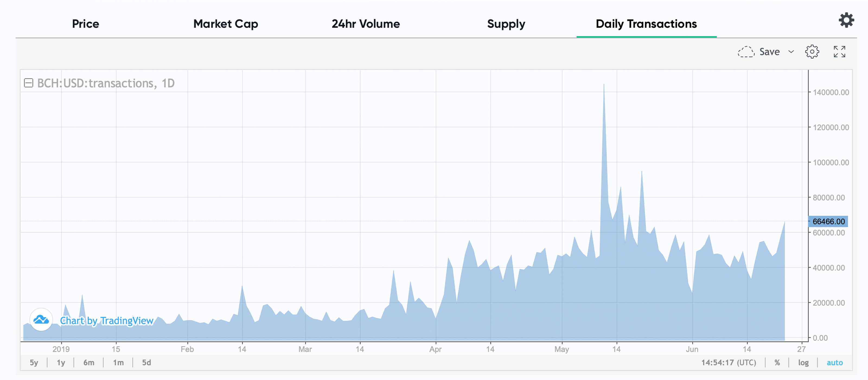The width and height of the screenshot is (868, 380).
Task: Open the dark gear settings icon
Action: pyautogui.click(x=846, y=20)
